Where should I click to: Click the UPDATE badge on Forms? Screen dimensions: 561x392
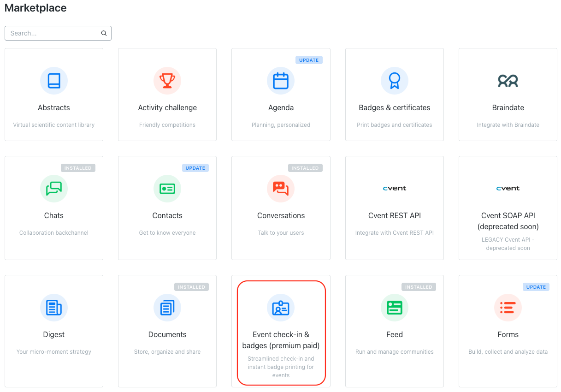536,287
